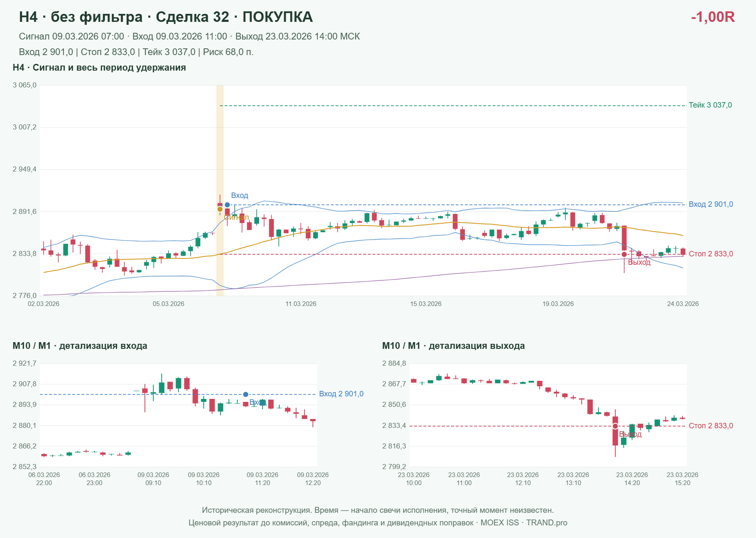
Task: Click the 3 065,0 price axis label
Action: (25, 85)
